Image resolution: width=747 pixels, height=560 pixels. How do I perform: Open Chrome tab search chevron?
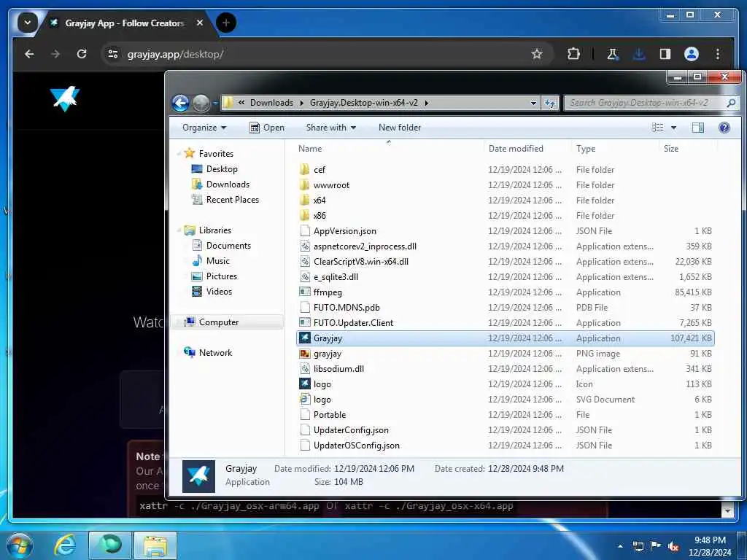coord(27,23)
